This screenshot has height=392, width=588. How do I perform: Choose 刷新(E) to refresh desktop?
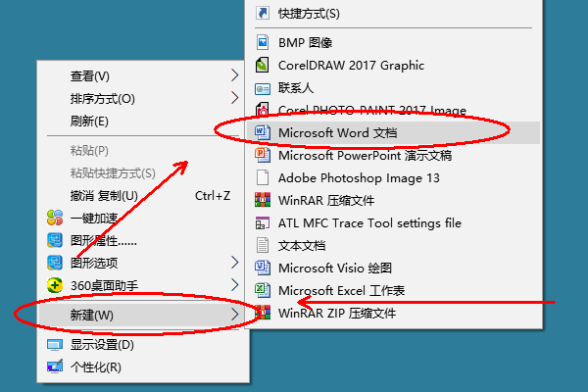point(143,121)
